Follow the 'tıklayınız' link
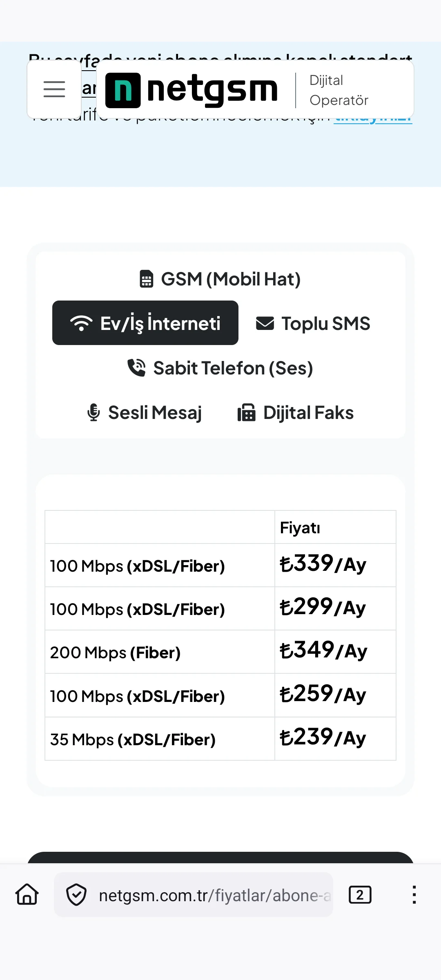Viewport: 441px width, 980px height. (x=372, y=118)
